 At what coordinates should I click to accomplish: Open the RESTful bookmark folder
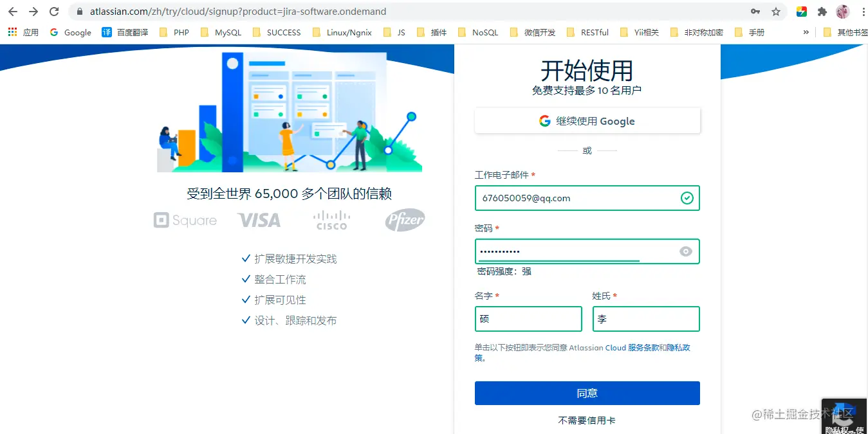coord(587,32)
